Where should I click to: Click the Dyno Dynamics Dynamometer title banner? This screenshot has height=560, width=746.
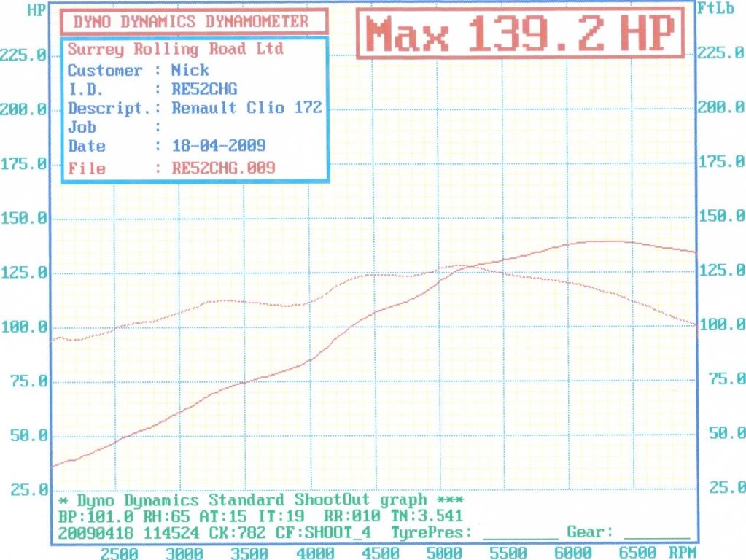(191, 22)
